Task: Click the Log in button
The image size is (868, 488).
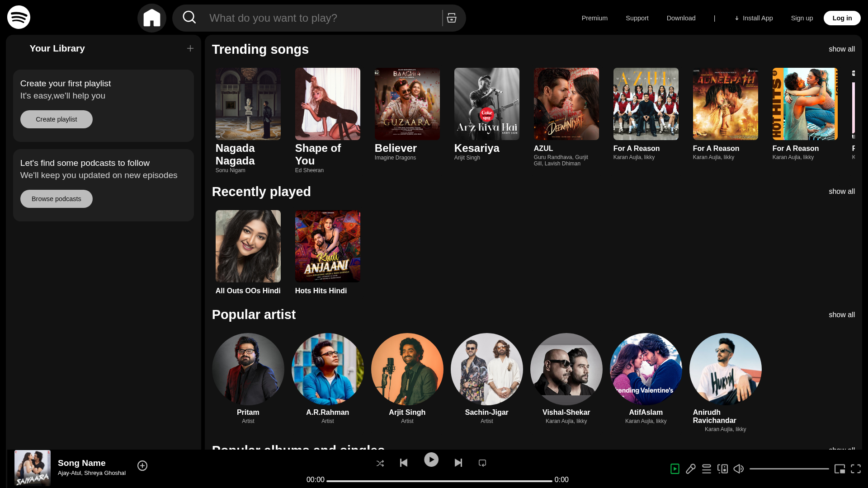Action: click(x=842, y=18)
